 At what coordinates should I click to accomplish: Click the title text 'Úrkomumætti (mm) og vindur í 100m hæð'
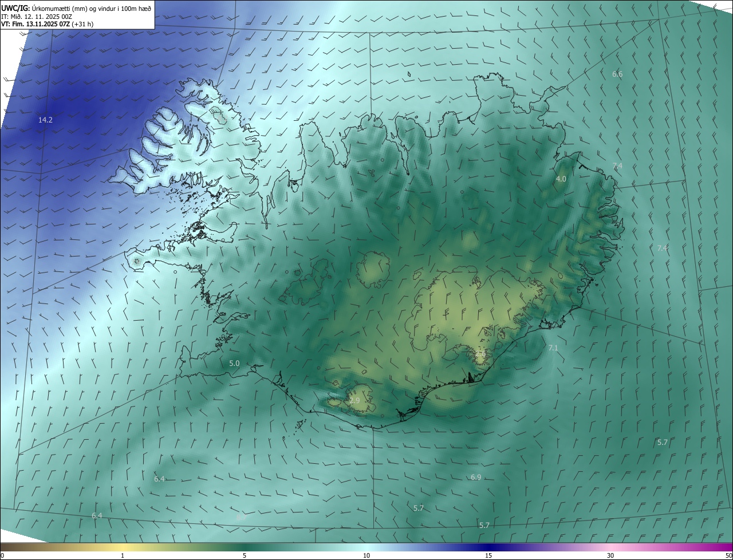[x=91, y=8]
